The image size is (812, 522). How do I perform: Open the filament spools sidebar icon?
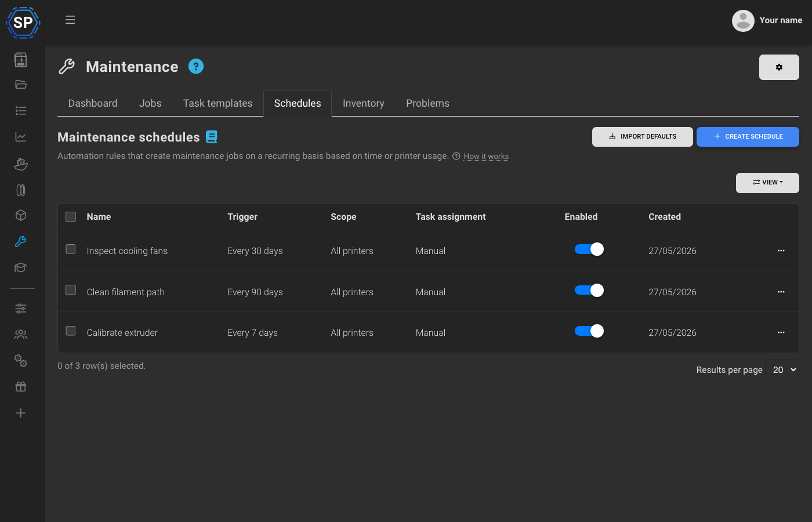point(21,190)
